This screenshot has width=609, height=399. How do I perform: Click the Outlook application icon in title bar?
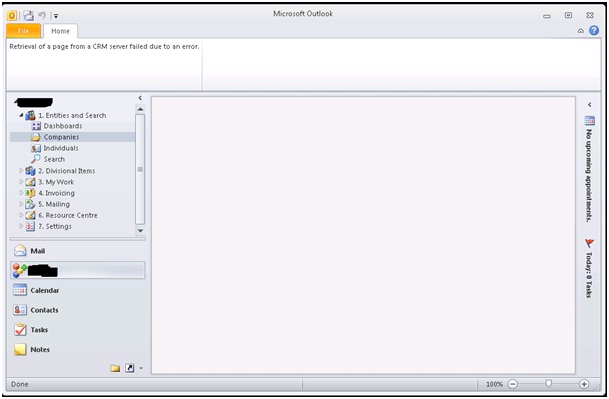coord(12,16)
